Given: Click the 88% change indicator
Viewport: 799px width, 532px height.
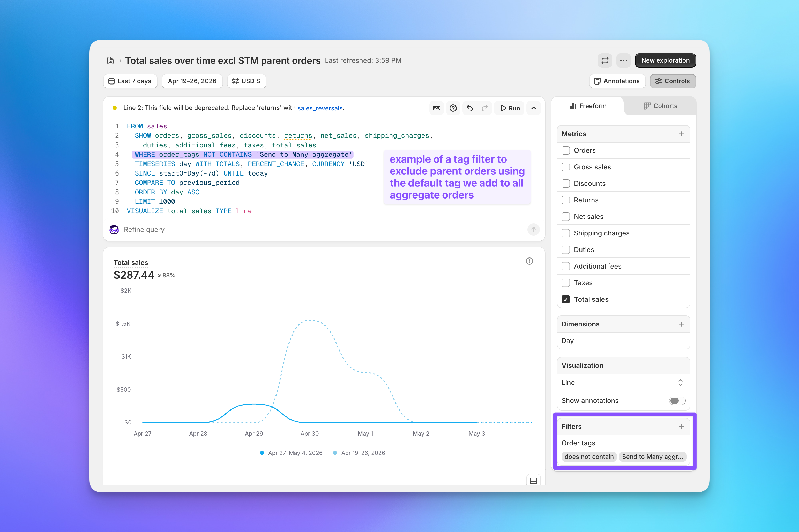Looking at the screenshot, I should click(166, 276).
